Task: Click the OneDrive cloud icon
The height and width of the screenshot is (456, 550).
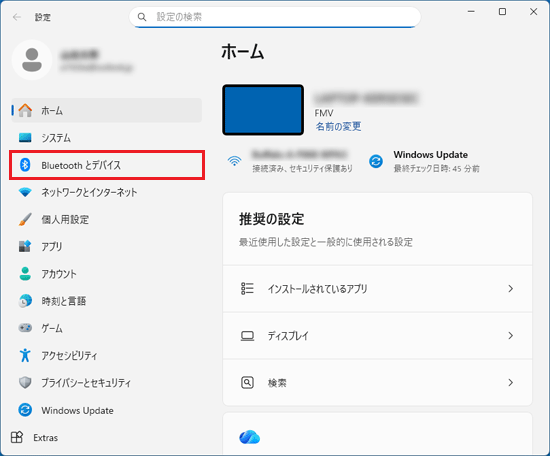Action: point(249,437)
